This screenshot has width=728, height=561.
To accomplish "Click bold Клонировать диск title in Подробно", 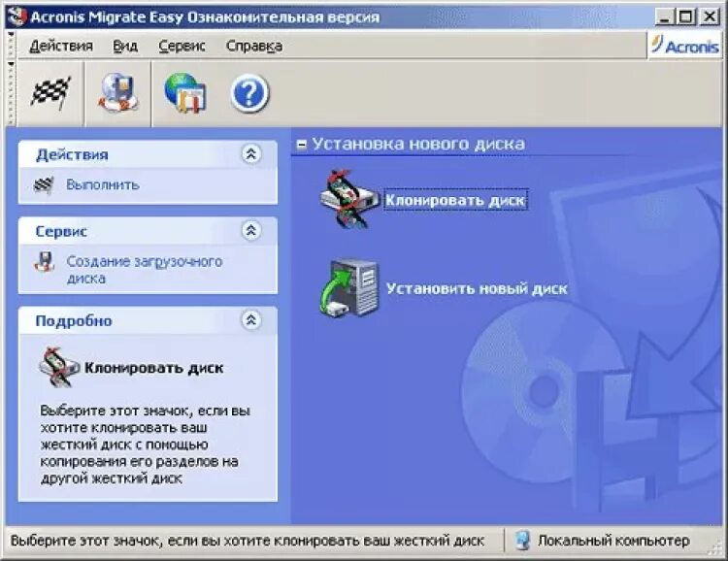I will 154,368.
